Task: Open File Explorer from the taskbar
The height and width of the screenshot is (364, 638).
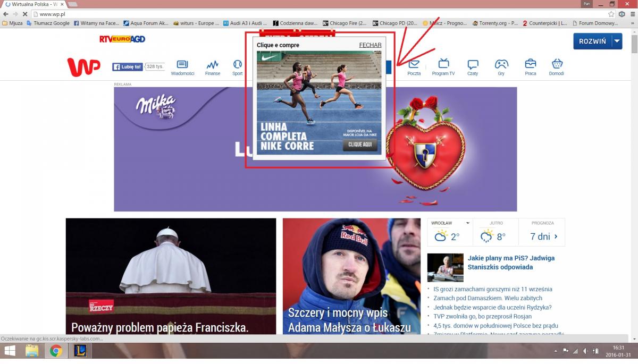Action: [32, 351]
